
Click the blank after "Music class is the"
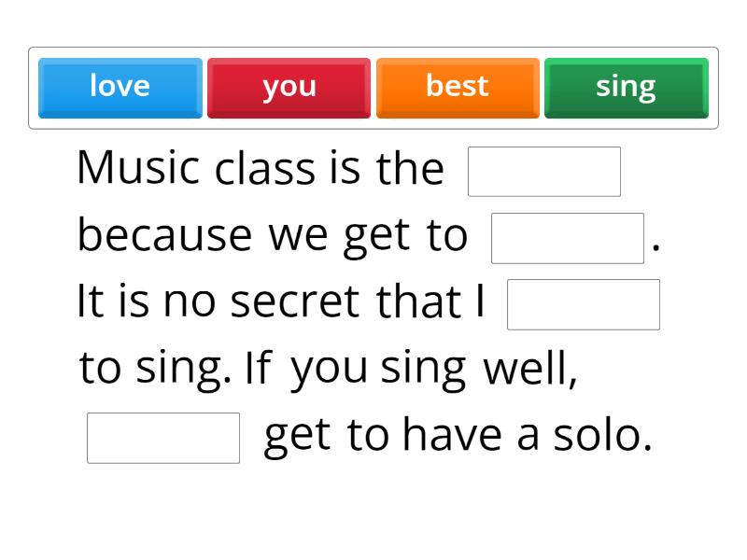click(x=543, y=172)
